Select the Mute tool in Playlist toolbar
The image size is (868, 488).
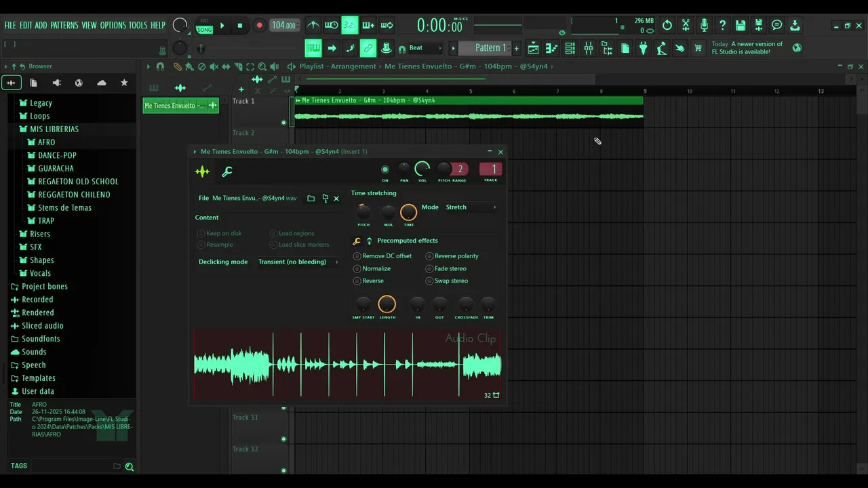point(214,66)
